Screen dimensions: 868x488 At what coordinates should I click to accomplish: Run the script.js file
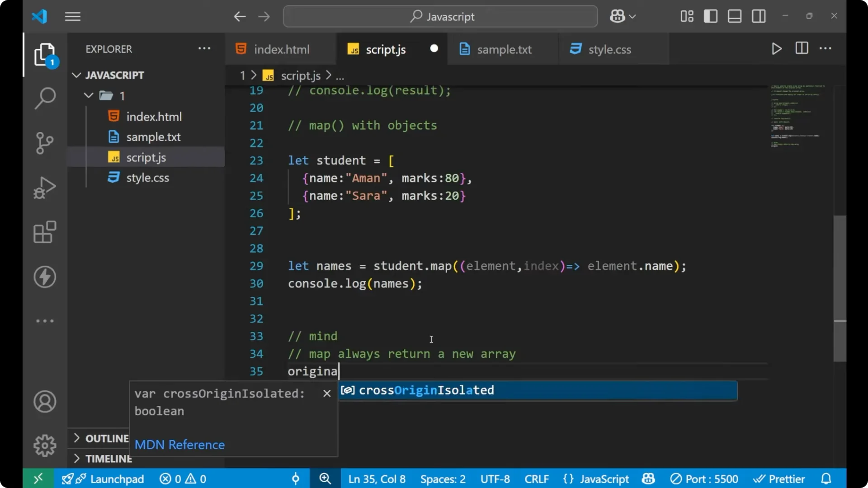click(x=777, y=48)
